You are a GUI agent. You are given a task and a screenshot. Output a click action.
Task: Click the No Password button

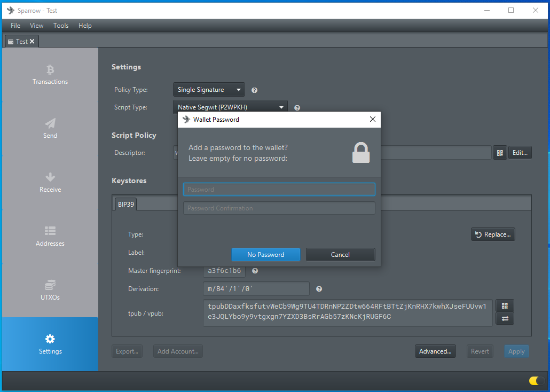click(266, 254)
